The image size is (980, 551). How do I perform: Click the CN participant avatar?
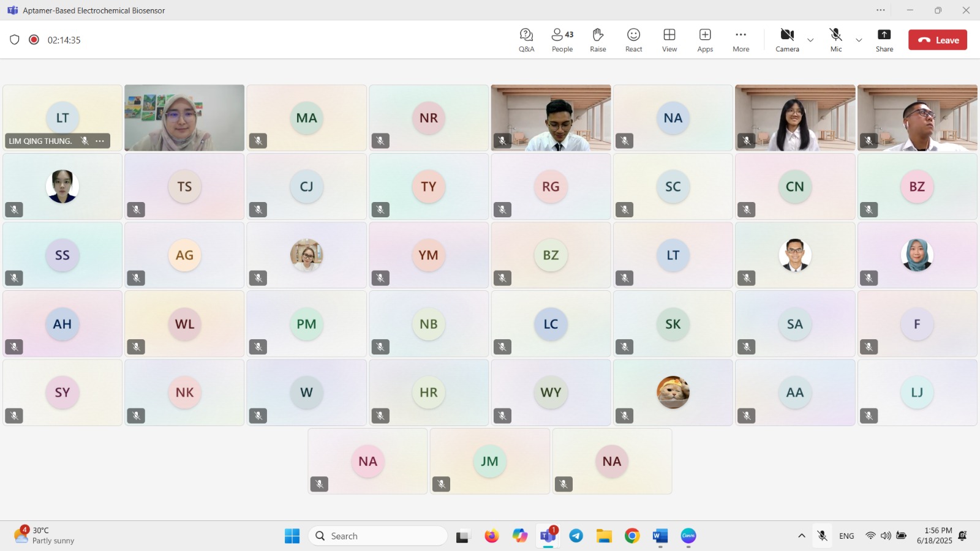pos(795,186)
